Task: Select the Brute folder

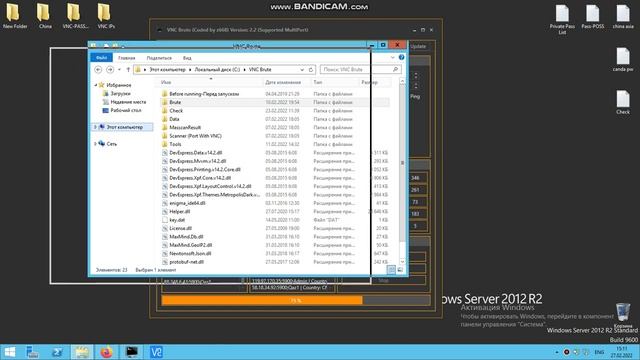Action: pos(175,102)
